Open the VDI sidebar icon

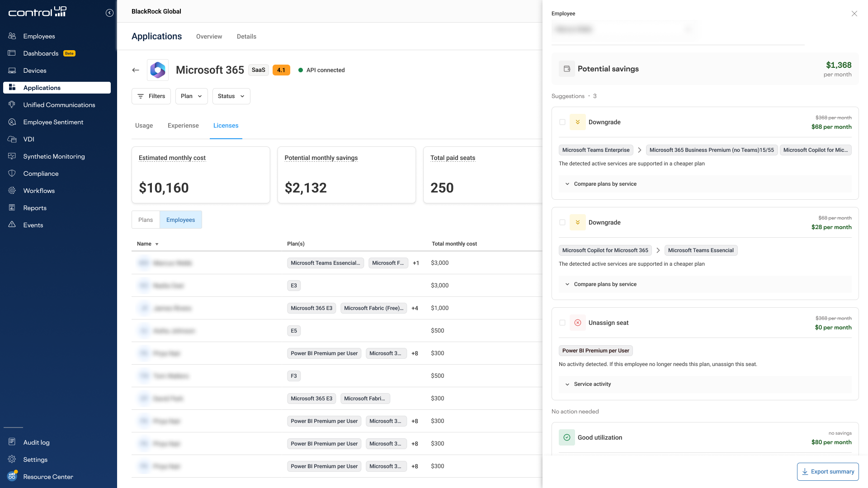[x=12, y=139]
